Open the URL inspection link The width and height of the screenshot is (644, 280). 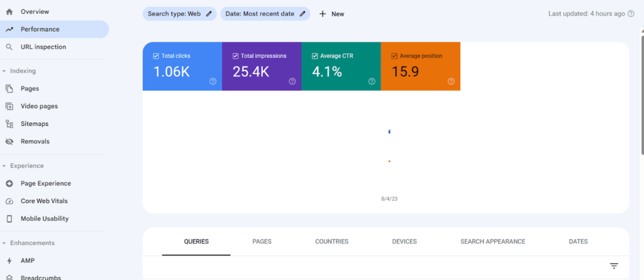(43, 47)
